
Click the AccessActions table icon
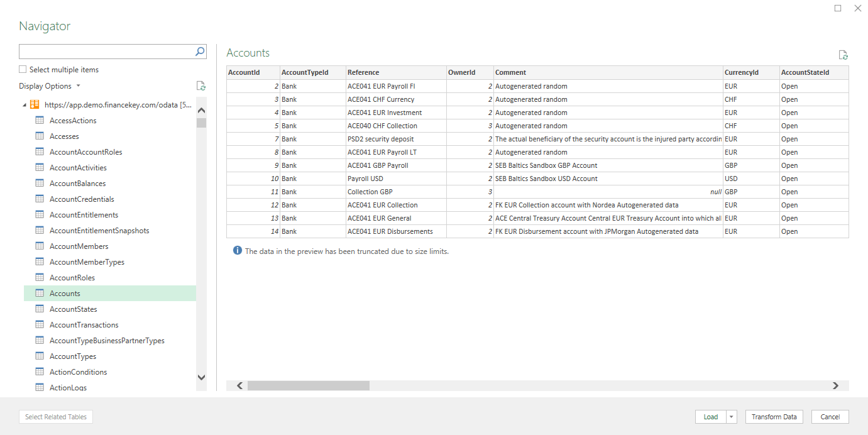(40, 121)
